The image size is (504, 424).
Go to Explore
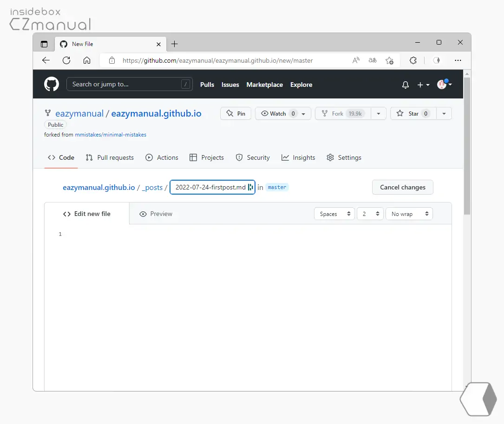pyautogui.click(x=301, y=85)
